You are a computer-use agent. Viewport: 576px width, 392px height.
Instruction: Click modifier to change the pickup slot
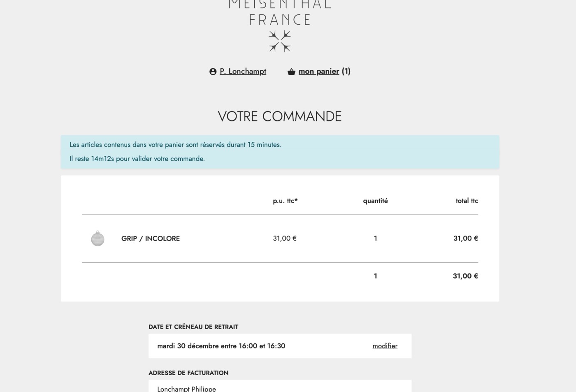385,346
